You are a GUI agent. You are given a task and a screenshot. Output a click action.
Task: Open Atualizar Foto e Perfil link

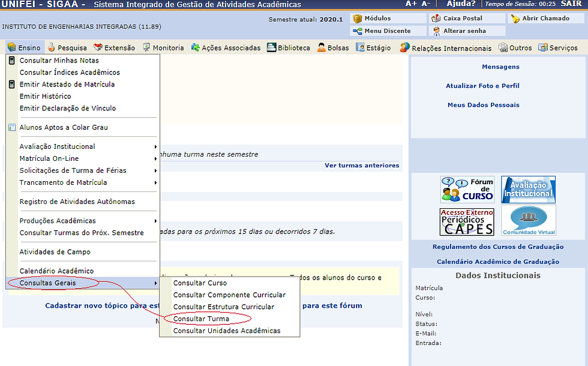coord(482,86)
